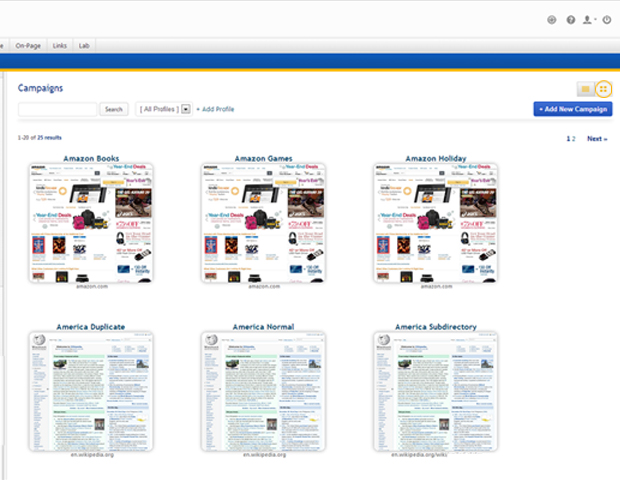620x480 pixels.
Task: Go to results page 2
Action: [x=574, y=139]
